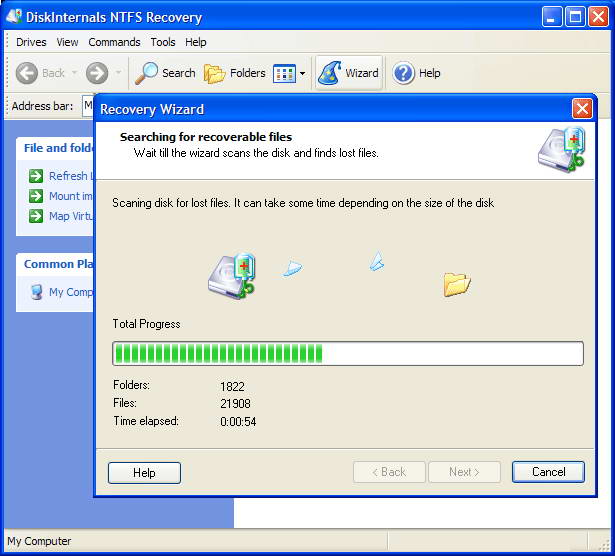The image size is (615, 556).
Task: Minimize the DiskInternals NTFS Recovery window
Action: (551, 17)
